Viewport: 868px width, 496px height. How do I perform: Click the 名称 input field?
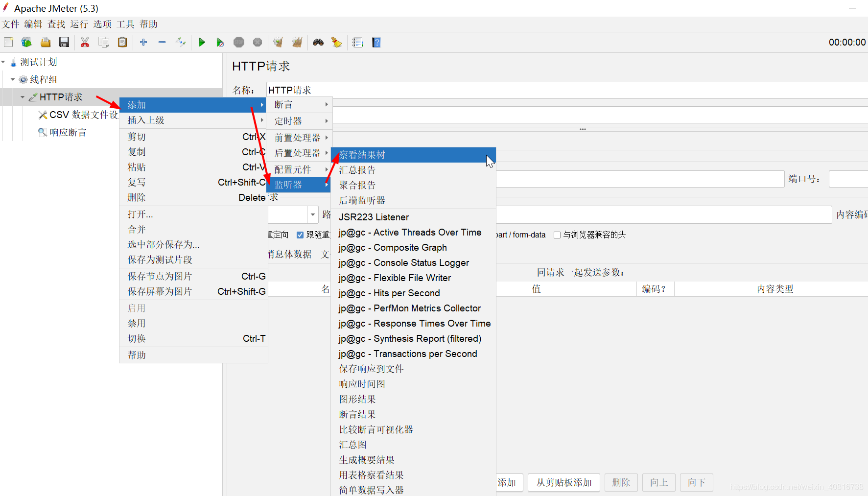567,90
